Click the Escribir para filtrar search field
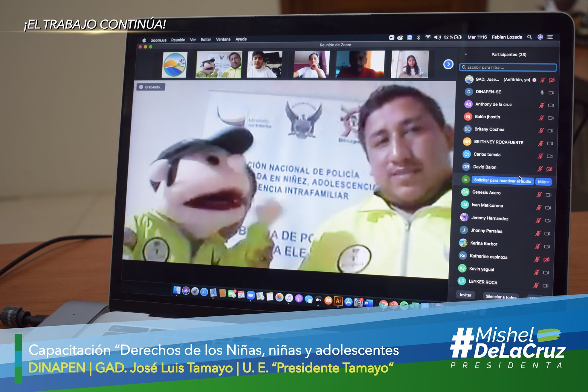Image resolution: width=588 pixels, height=392 pixels. pyautogui.click(x=508, y=67)
